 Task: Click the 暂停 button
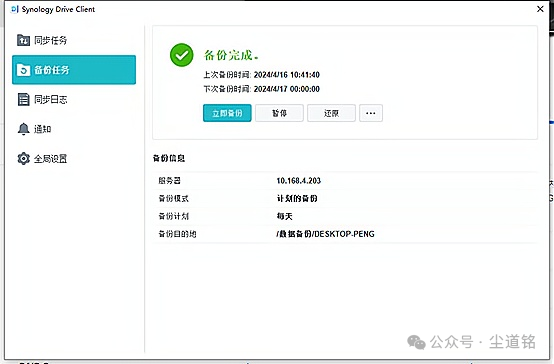click(279, 113)
